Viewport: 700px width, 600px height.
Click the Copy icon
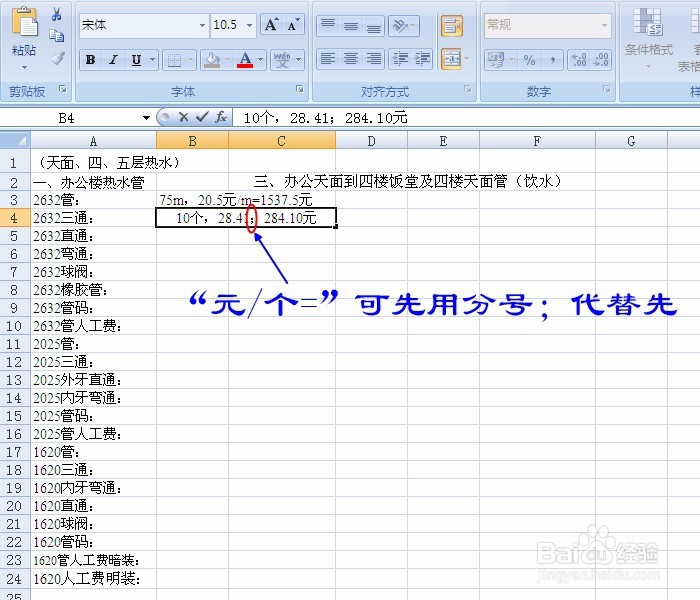coord(57,35)
